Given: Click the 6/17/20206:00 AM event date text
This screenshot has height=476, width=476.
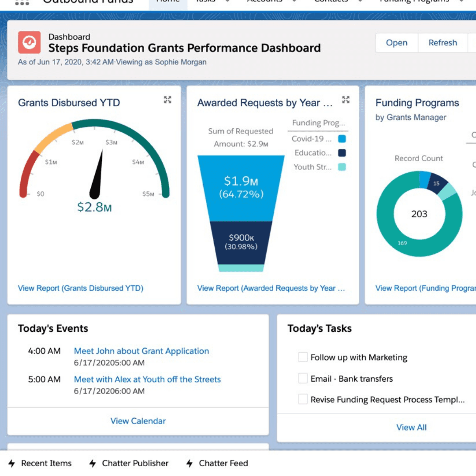Looking at the screenshot, I should coord(109,391).
